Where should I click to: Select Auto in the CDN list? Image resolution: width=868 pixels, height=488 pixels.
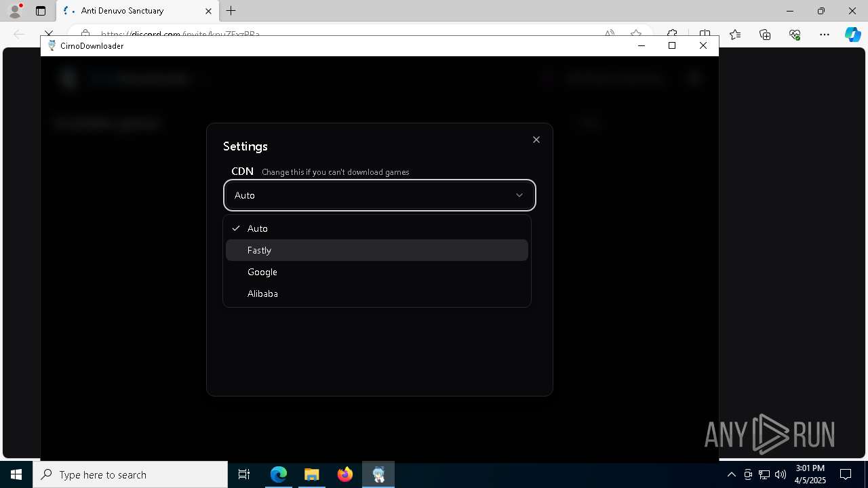click(x=377, y=228)
